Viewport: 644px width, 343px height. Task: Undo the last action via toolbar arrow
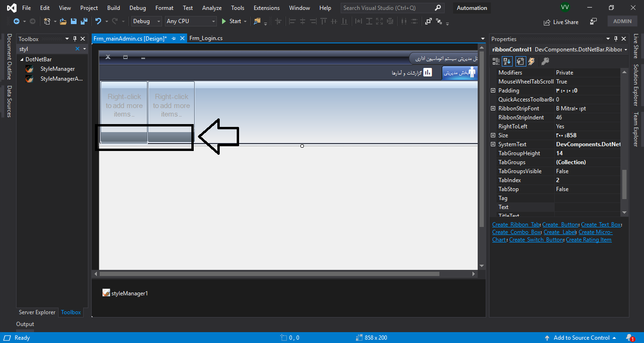(98, 21)
